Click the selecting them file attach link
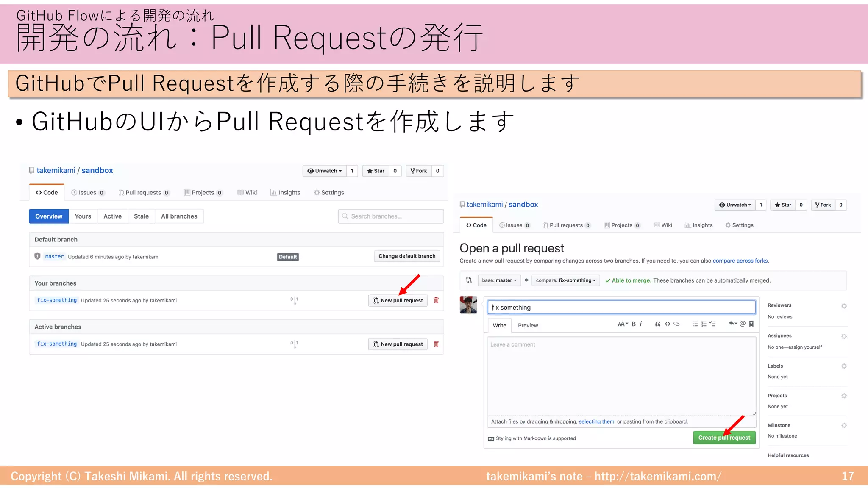The image size is (868, 488). (596, 421)
